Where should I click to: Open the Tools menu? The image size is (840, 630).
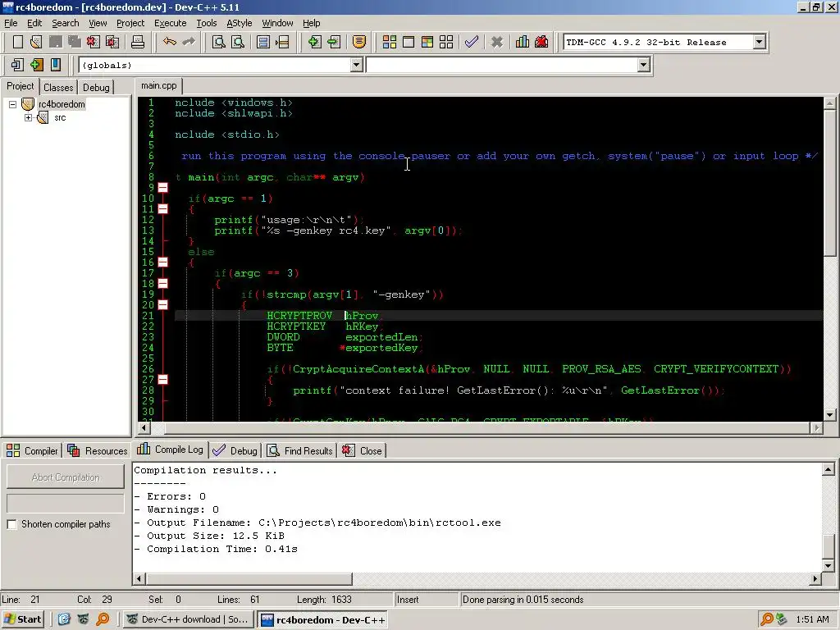[x=206, y=23]
